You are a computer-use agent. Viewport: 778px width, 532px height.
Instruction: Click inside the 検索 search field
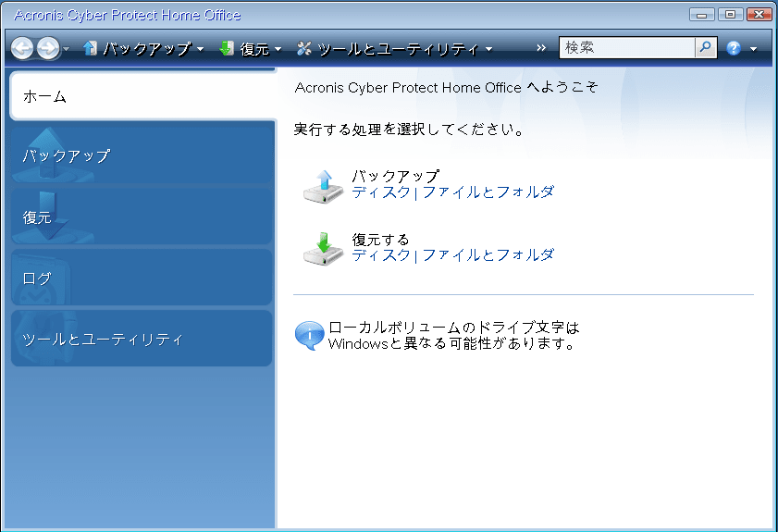click(626, 47)
